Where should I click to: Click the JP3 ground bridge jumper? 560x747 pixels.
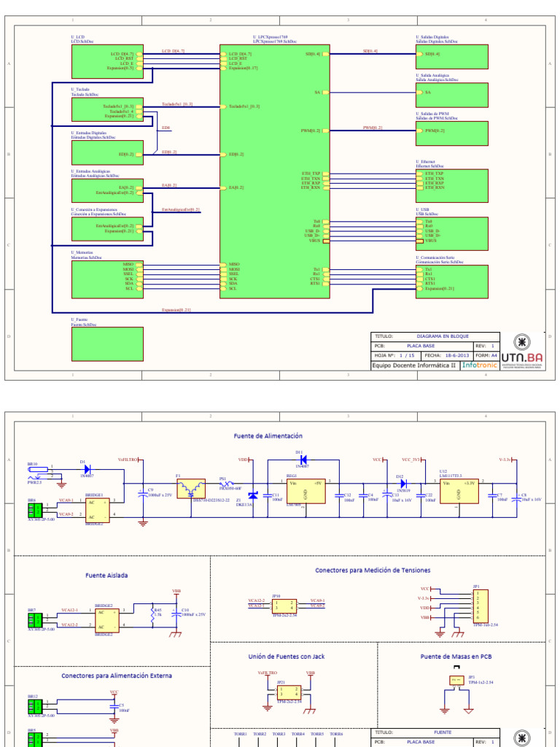coord(456,681)
